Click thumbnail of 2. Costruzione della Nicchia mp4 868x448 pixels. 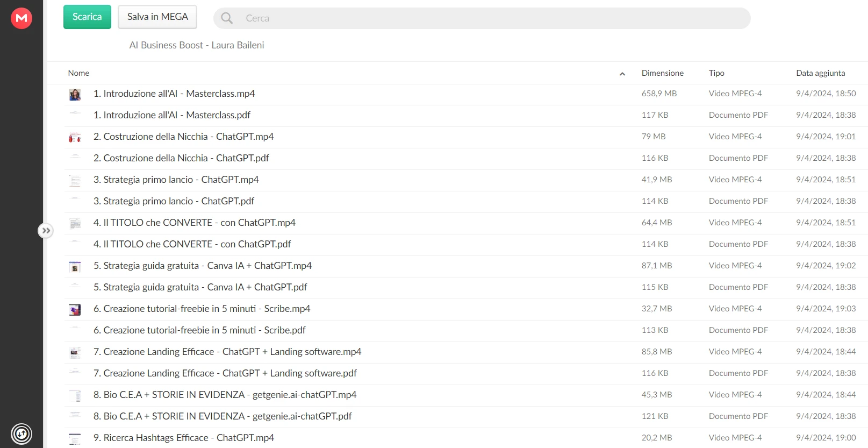75,138
